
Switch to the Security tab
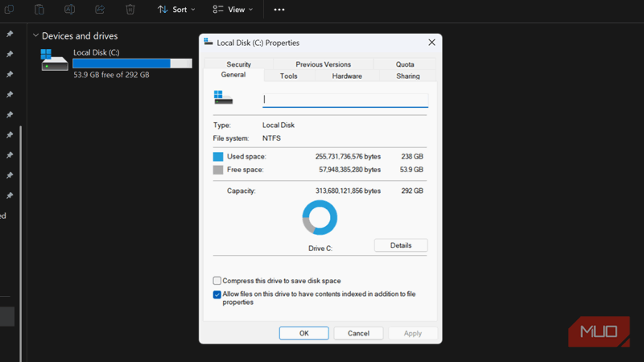pyautogui.click(x=238, y=64)
